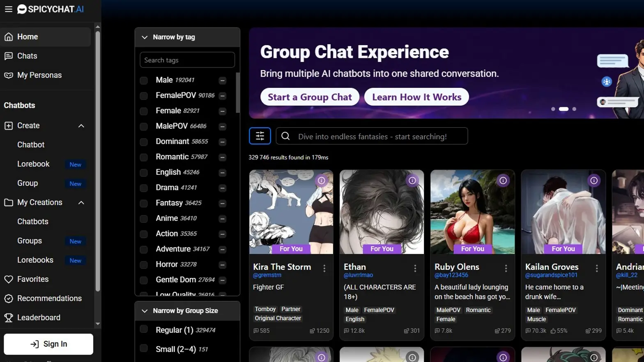Collapse the Create submenu chevron
Image resolution: width=644 pixels, height=362 pixels.
81,126
